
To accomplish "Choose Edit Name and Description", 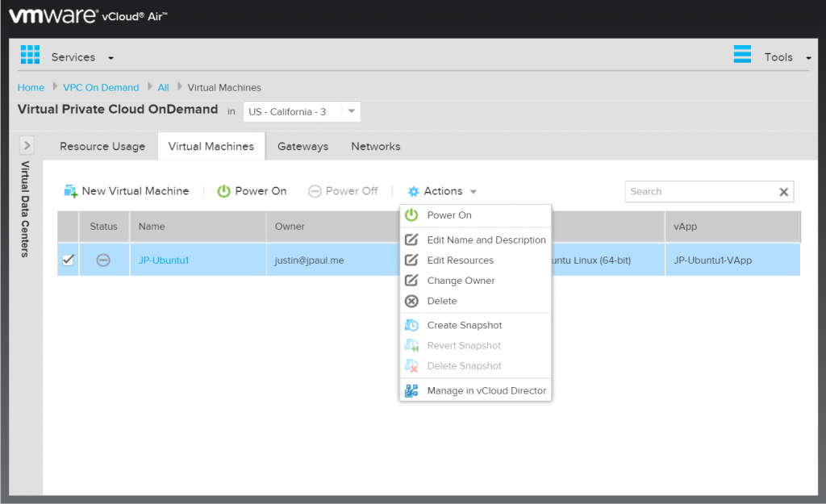I will pyautogui.click(x=476, y=240).
